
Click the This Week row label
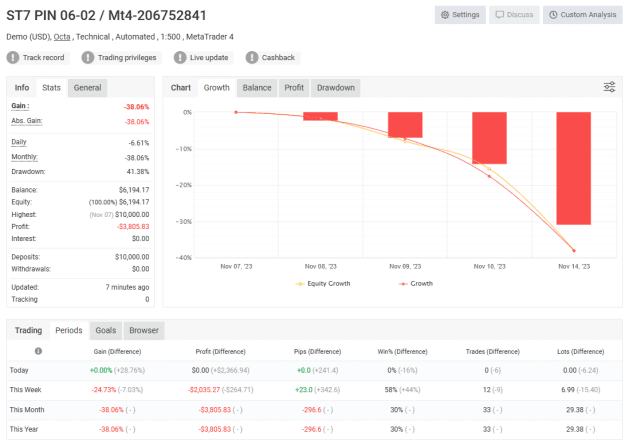26,390
